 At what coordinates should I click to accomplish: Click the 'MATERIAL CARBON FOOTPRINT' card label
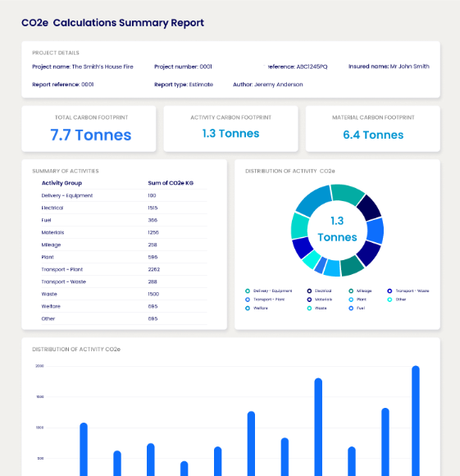pos(373,117)
